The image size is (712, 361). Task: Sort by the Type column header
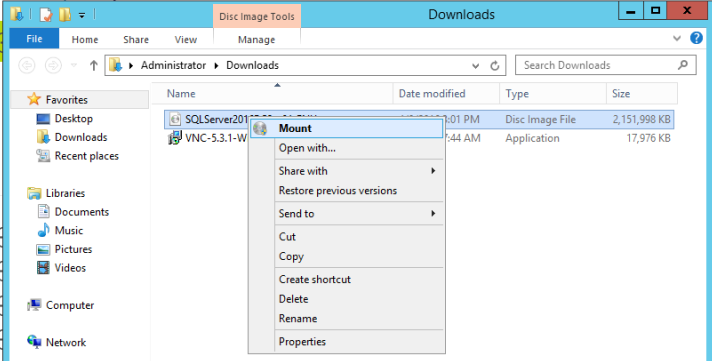point(517,94)
